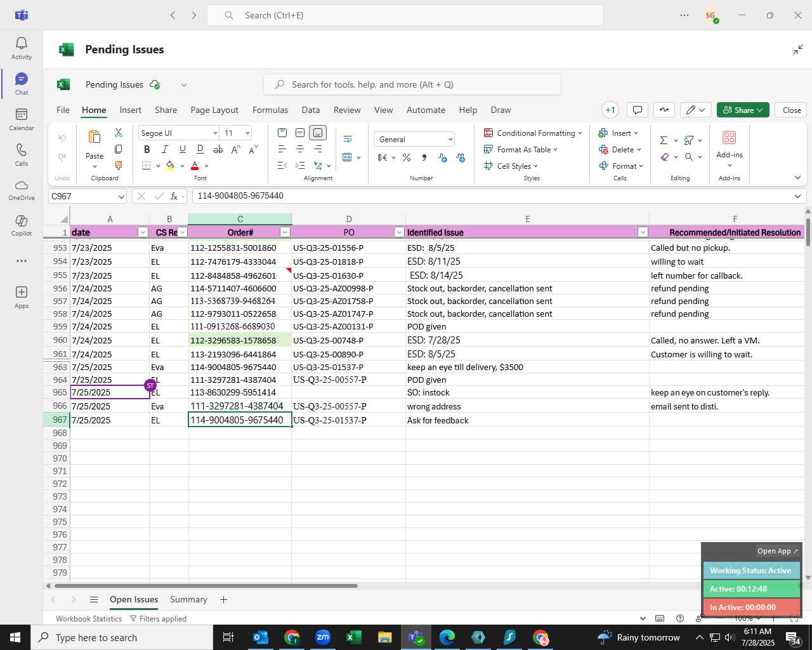Open OneDrive in Teams sidebar
This screenshot has height=650, width=812.
pyautogui.click(x=22, y=189)
